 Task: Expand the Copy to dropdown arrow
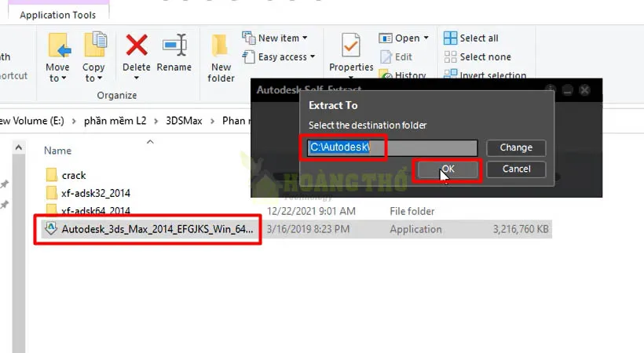(x=100, y=78)
